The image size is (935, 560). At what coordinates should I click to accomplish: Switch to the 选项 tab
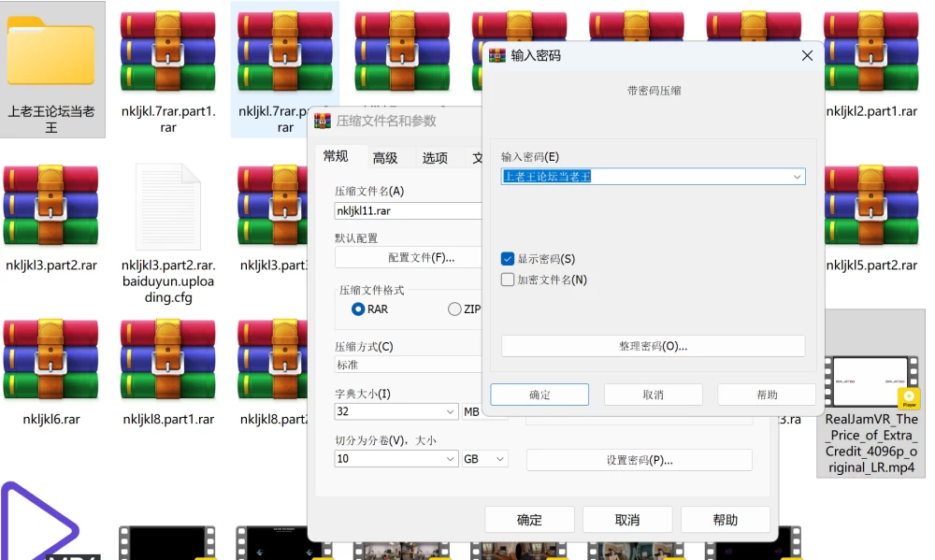point(435,158)
